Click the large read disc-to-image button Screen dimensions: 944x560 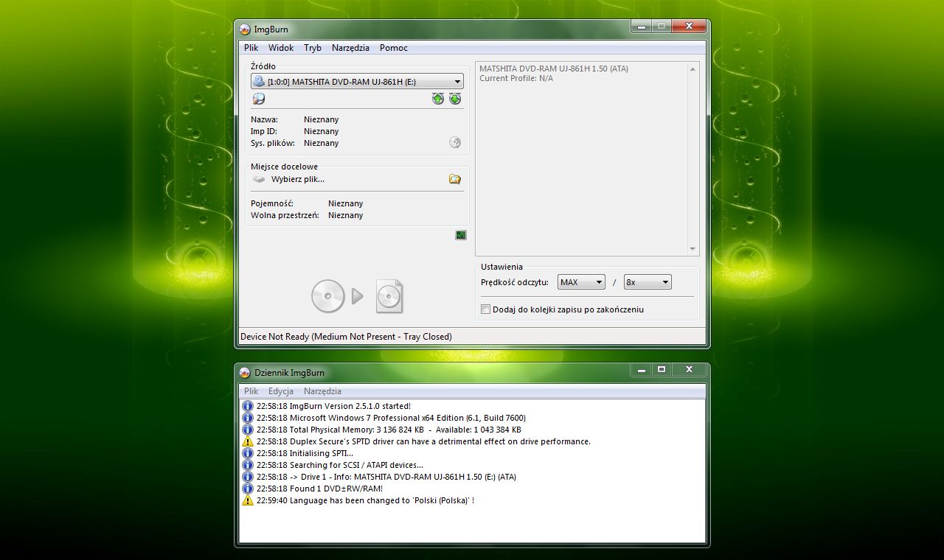click(x=358, y=296)
